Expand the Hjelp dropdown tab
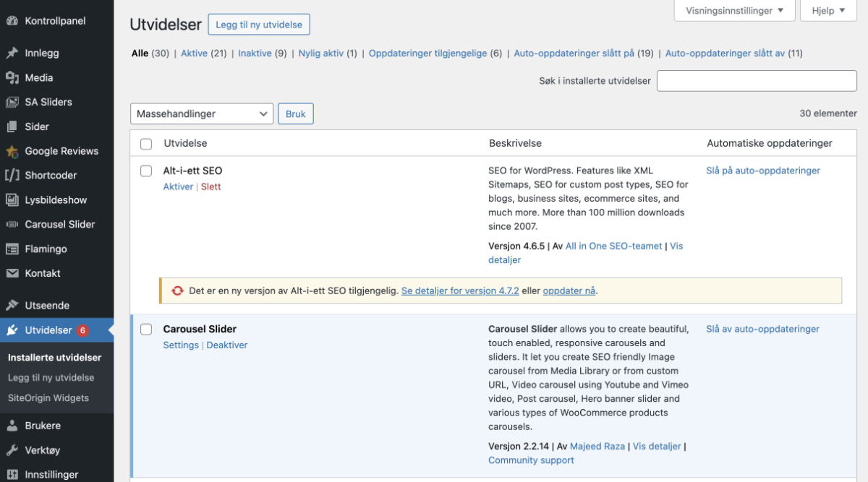Viewport: 868px width, 482px height. (x=828, y=11)
